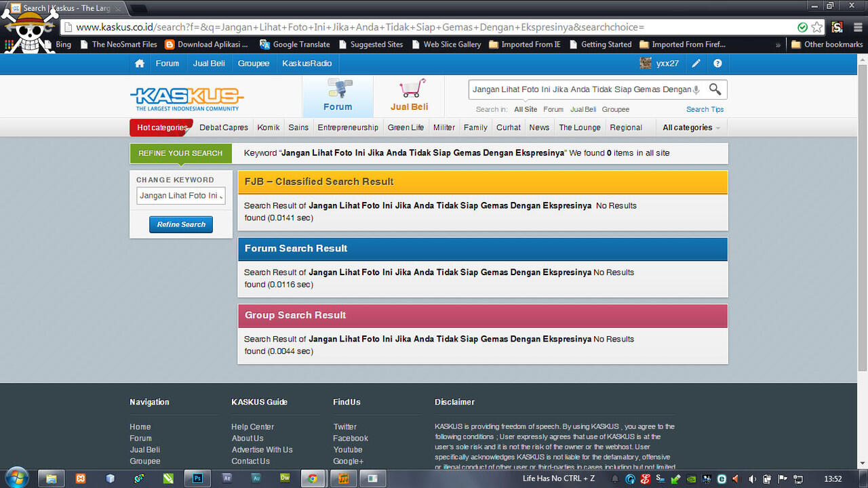The height and width of the screenshot is (488, 868).
Task: Open Windows Explorer folder in taskbar
Action: tap(51, 479)
